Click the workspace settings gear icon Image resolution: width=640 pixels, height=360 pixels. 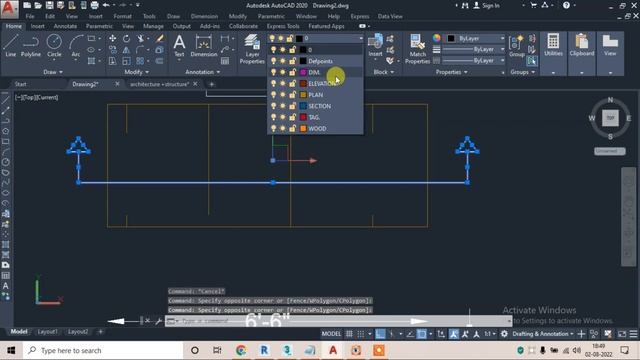click(x=504, y=334)
